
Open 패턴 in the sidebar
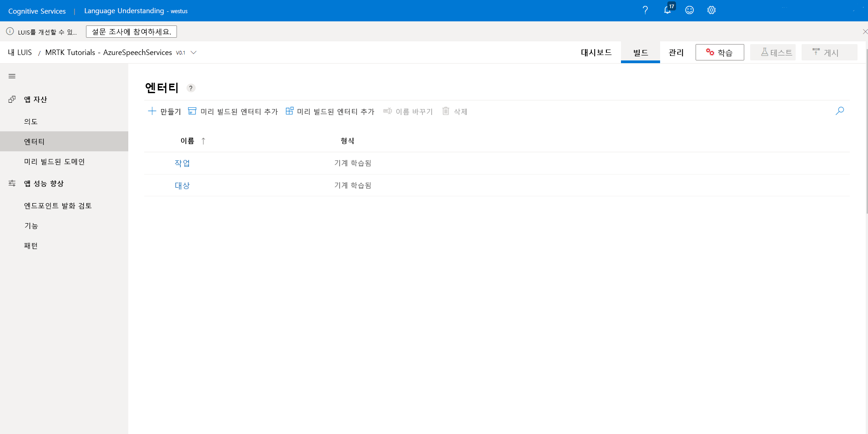pos(64,245)
